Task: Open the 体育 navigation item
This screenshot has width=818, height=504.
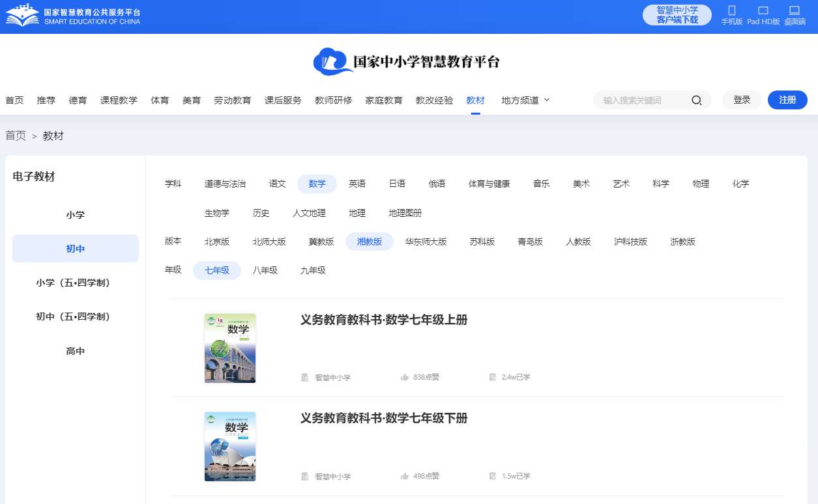Action: click(x=160, y=100)
